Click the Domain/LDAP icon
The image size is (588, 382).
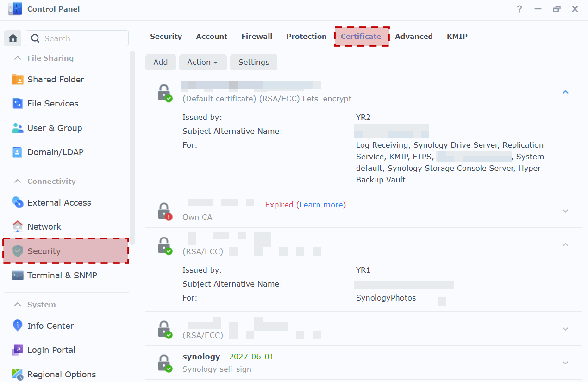(x=17, y=152)
